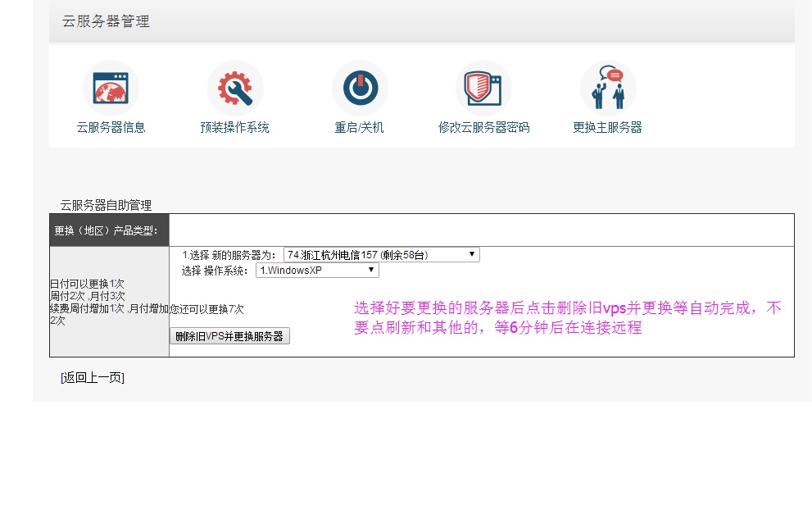This screenshot has width=812, height=510.
Task: Expand the 74.浙江杭州电信157 server dropdown
Action: point(381,255)
